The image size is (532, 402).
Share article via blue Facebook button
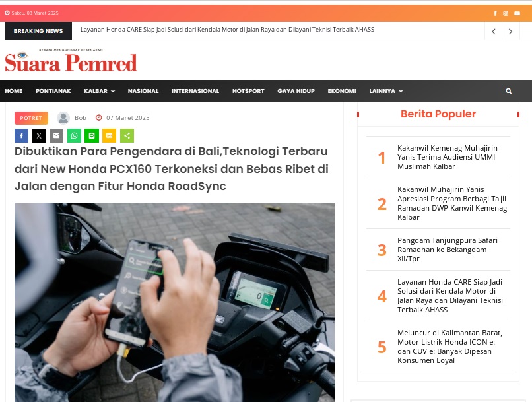click(21, 136)
